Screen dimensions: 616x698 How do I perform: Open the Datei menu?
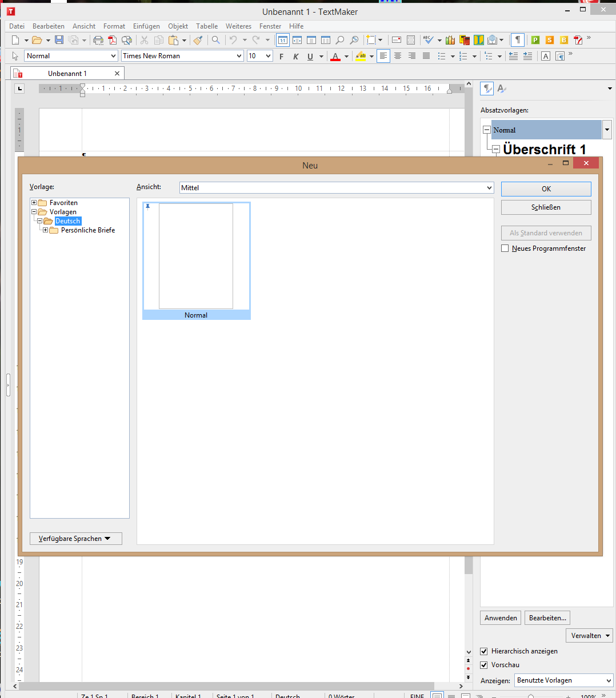click(x=17, y=26)
